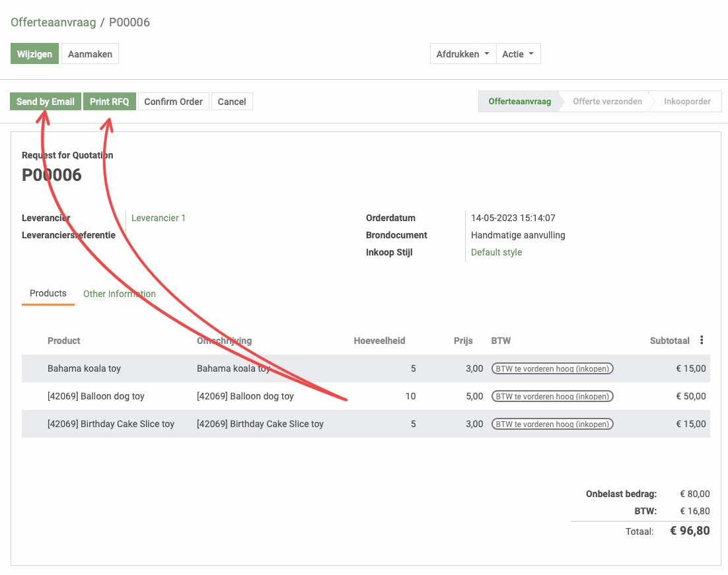Go back to Offerteaanvraag breadcrumb
The width and height of the screenshot is (728, 575).
click(x=54, y=22)
